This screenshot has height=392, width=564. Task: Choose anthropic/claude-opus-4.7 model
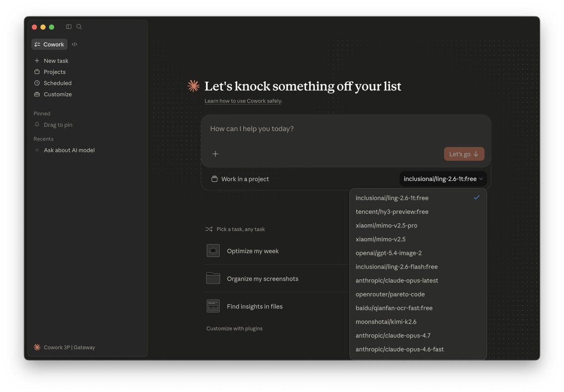[418, 336]
